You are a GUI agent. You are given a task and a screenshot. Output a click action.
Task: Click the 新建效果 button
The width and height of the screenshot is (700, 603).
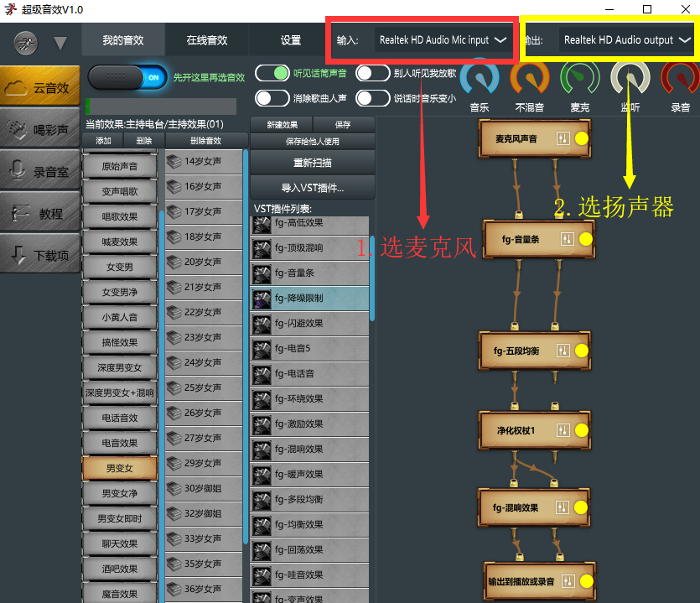[x=283, y=125]
